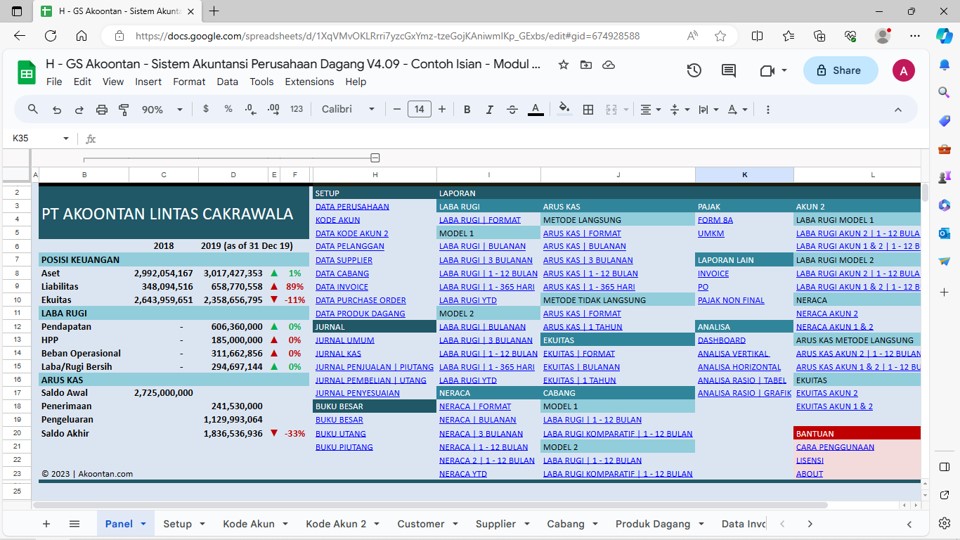Viewport: 960px width, 540px height.
Task: Click the Borders icon in the toolbar
Action: click(588, 109)
